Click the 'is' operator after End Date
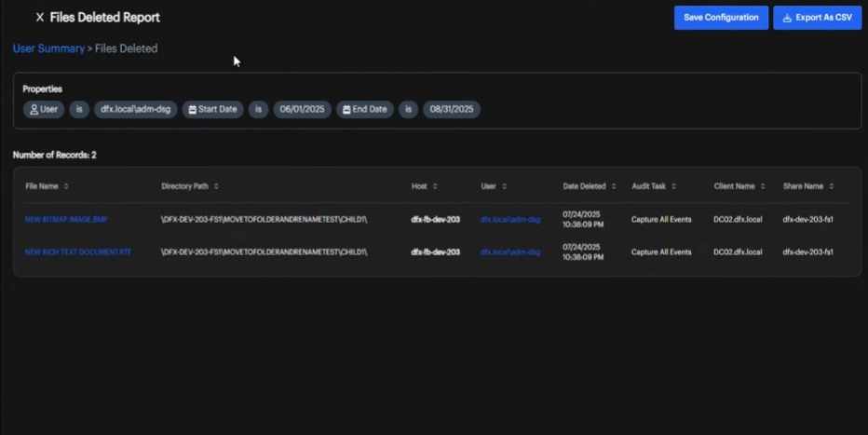This screenshot has width=868, height=435. pyautogui.click(x=409, y=110)
